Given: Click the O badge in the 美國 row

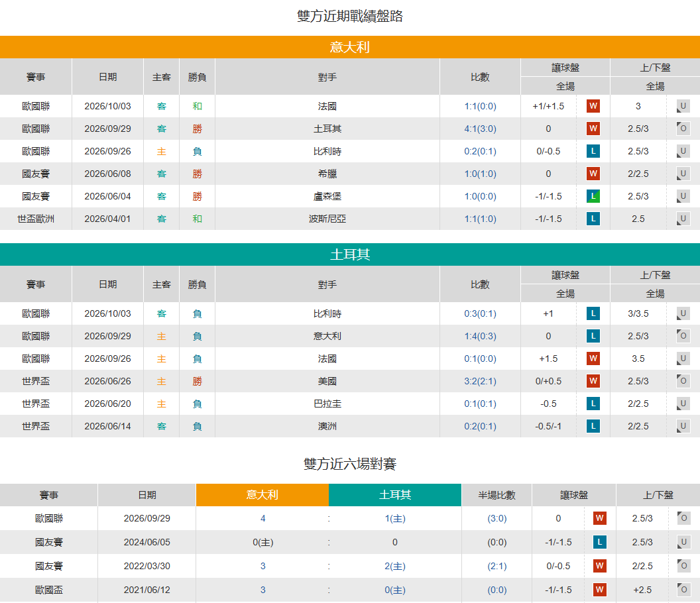Looking at the screenshot, I should (x=683, y=381).
